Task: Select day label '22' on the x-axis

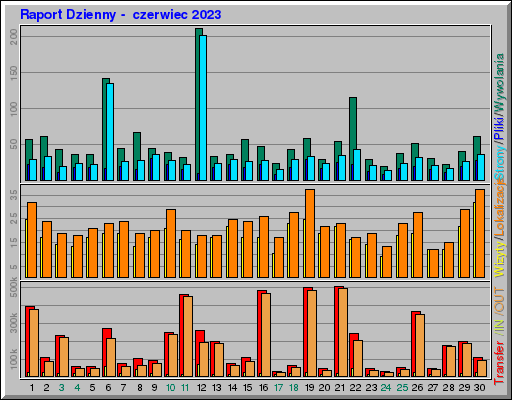Action: point(355,387)
